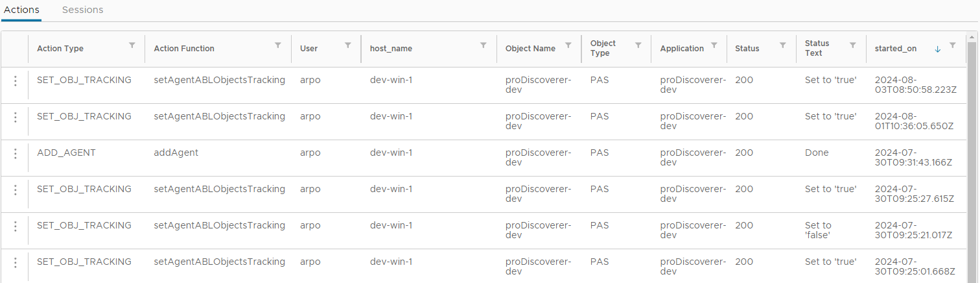Open Status Text column filter
The image size is (980, 283).
(853, 45)
